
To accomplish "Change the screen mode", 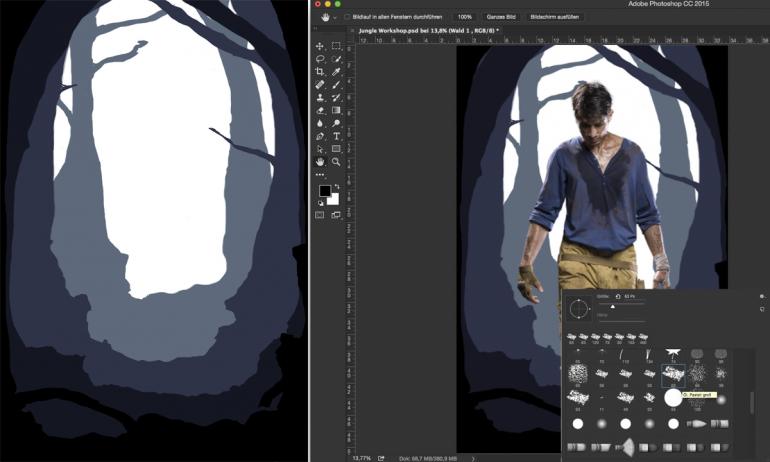I will click(x=336, y=215).
